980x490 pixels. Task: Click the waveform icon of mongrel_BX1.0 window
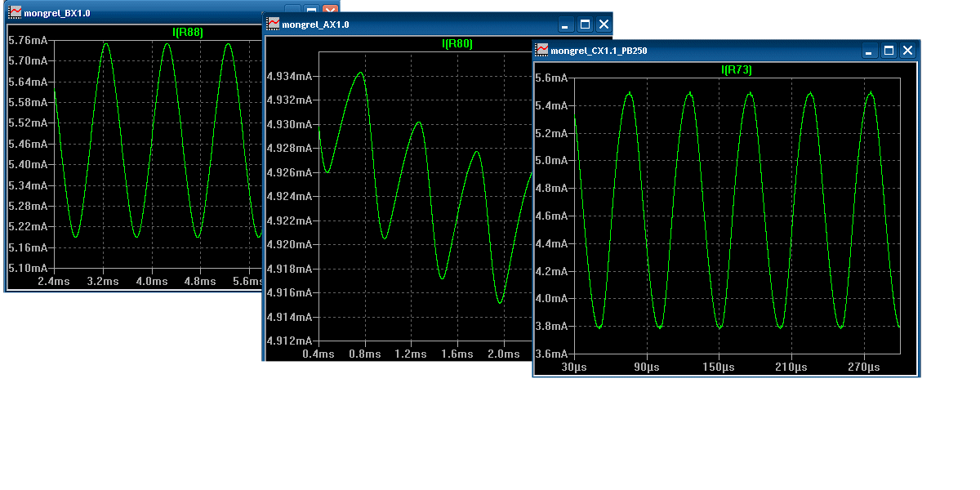click(x=16, y=12)
